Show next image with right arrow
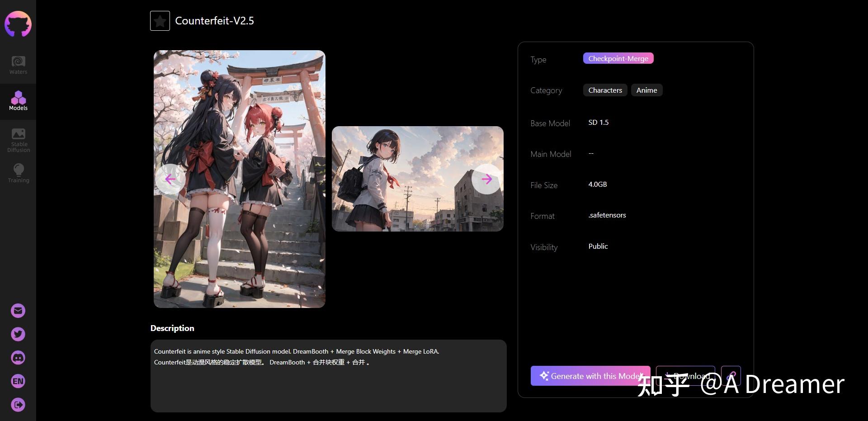868x421 pixels. coord(486,179)
